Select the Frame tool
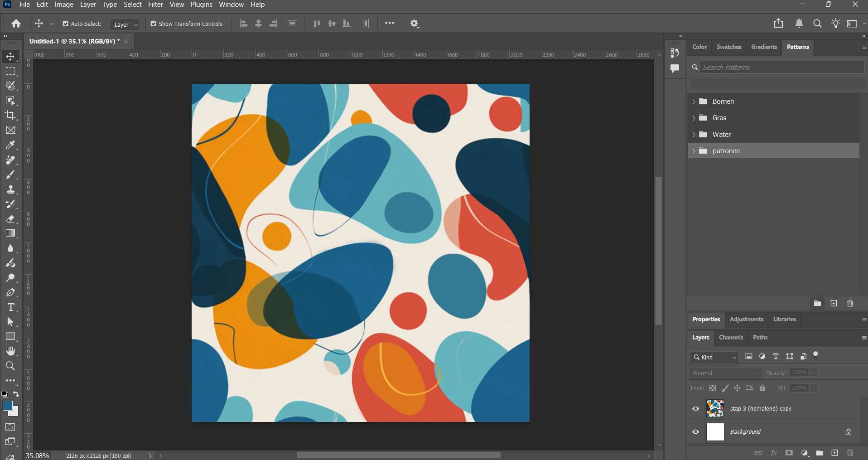This screenshot has height=460, width=868. (x=10, y=131)
